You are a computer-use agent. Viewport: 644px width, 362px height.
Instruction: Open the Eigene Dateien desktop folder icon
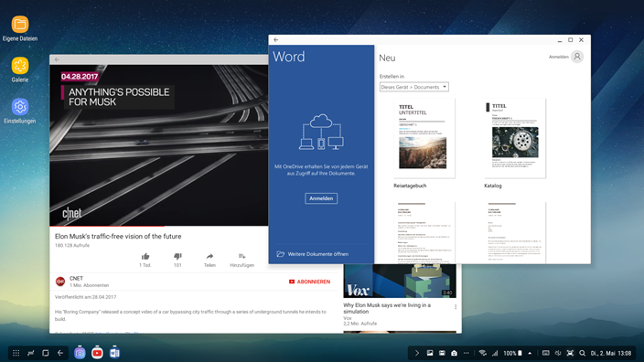click(20, 24)
